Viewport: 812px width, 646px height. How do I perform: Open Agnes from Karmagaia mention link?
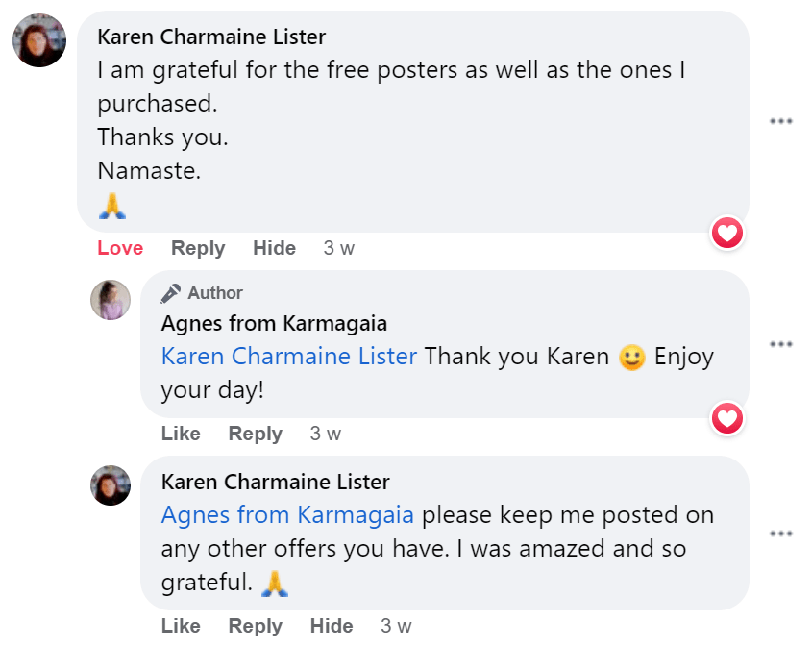287,515
